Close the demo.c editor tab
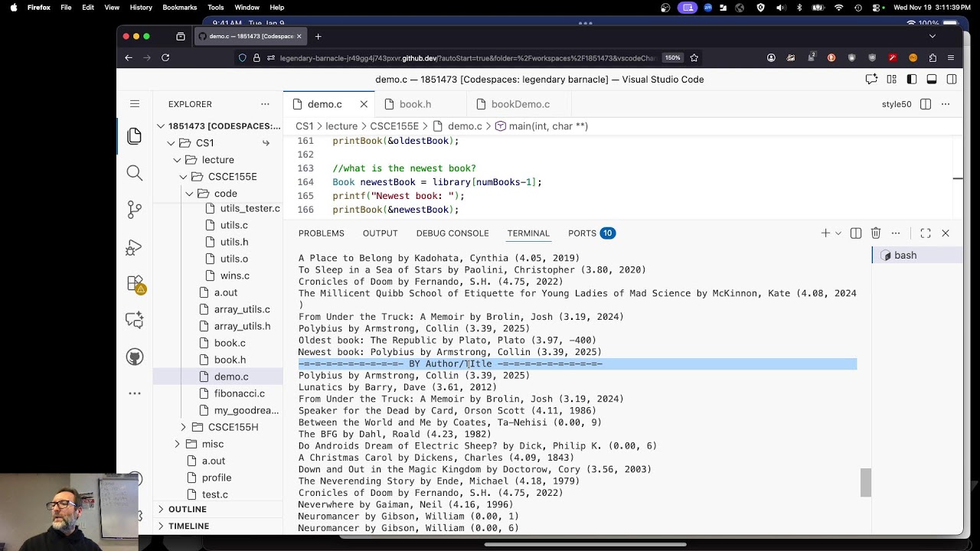 364,104
